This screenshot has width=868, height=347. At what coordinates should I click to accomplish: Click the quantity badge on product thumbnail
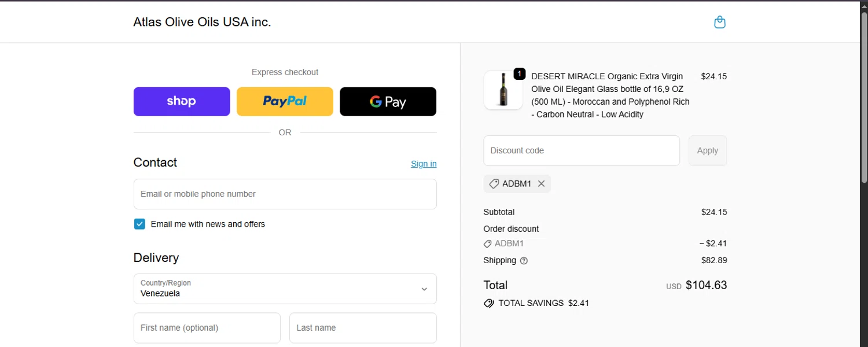click(519, 74)
